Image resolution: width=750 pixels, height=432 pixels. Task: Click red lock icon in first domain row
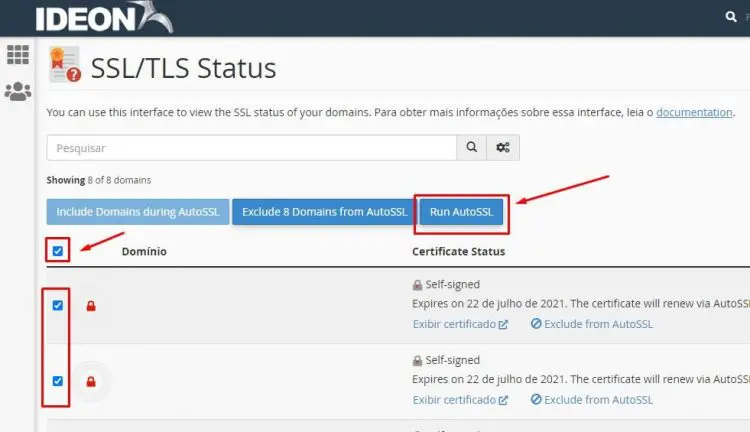[x=91, y=306]
